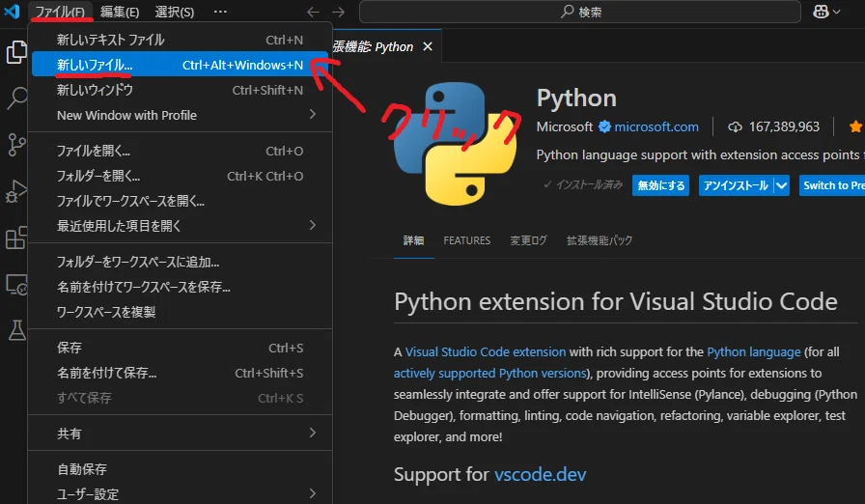Switch to the 変更ログ tab
This screenshot has height=504, width=865.
[528, 240]
